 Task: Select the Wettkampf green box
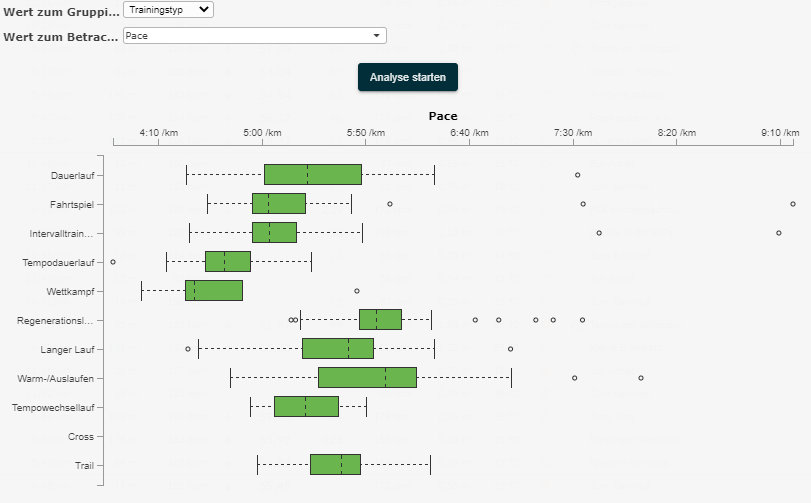coord(213,291)
